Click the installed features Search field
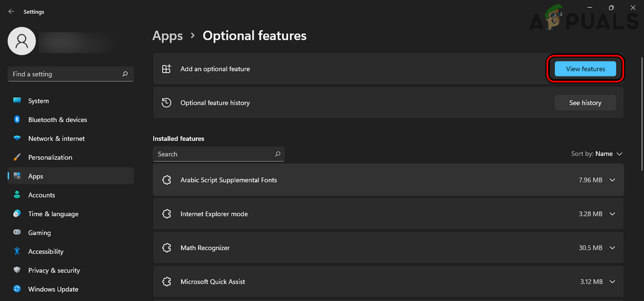This screenshot has height=301, width=644. point(214,154)
